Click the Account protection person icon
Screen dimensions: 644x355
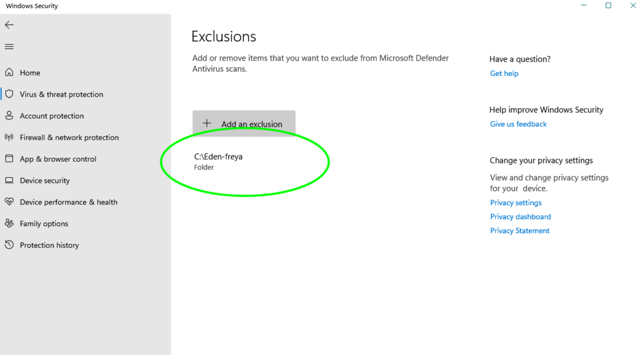click(x=9, y=116)
